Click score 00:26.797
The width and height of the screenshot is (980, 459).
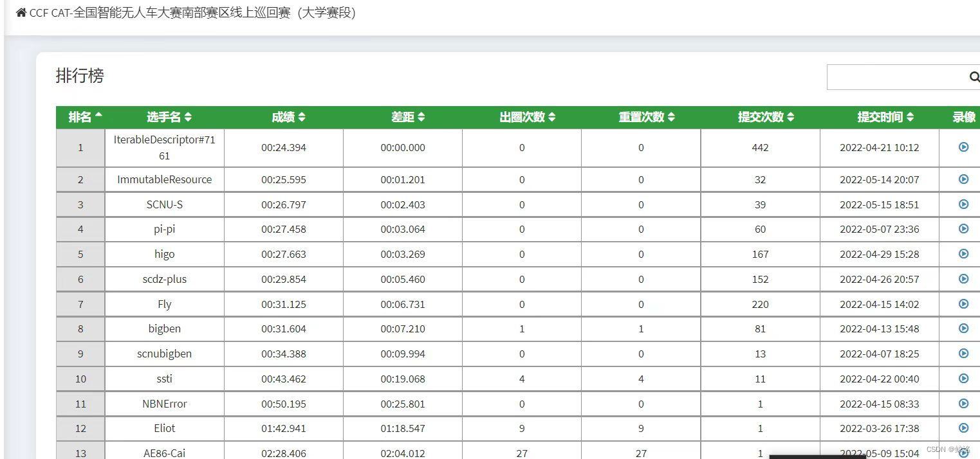pyautogui.click(x=284, y=204)
